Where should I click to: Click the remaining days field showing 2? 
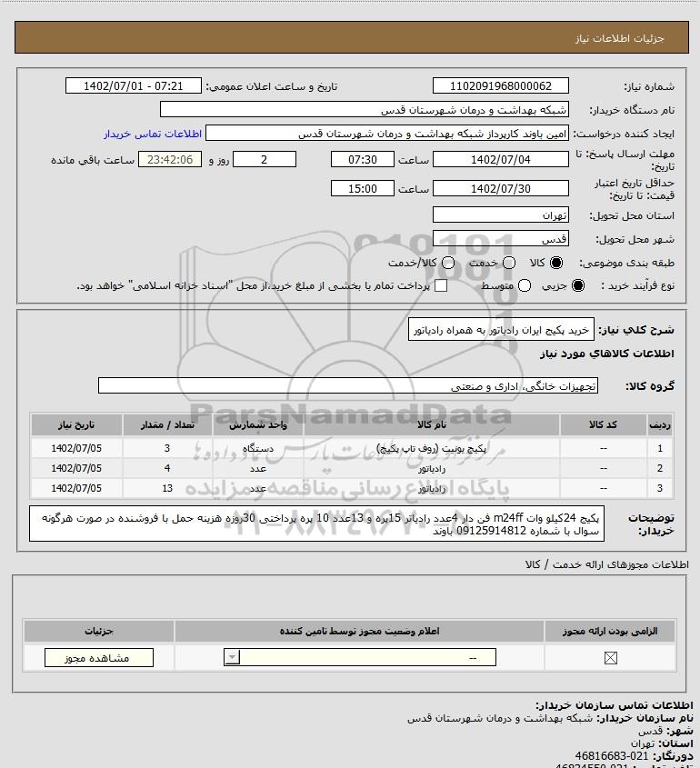[265, 159]
